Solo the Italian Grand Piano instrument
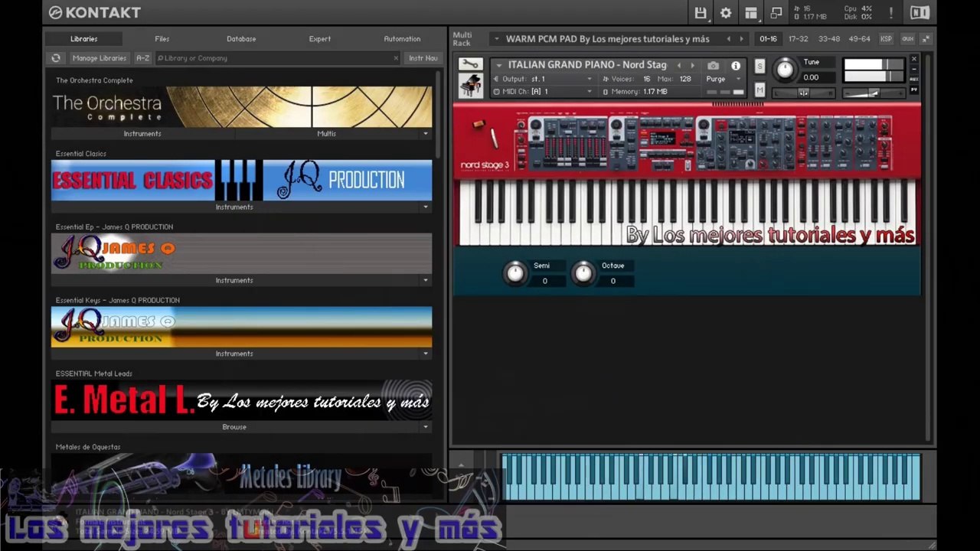This screenshot has height=551, width=980. coord(759,66)
